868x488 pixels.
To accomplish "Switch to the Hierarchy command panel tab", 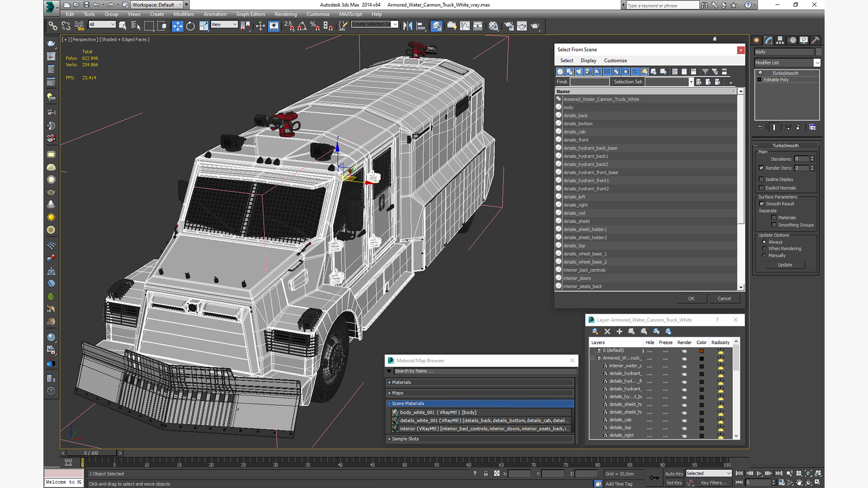I will pyautogui.click(x=780, y=40).
